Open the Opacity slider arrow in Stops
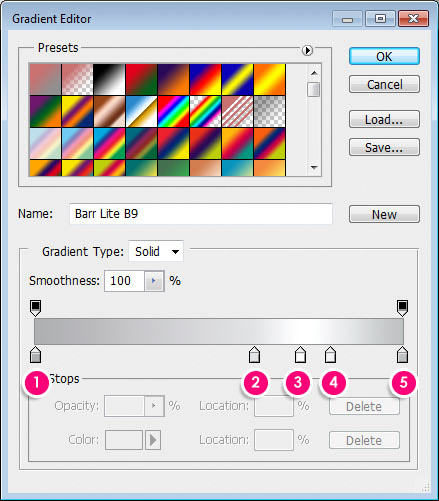 click(x=154, y=406)
